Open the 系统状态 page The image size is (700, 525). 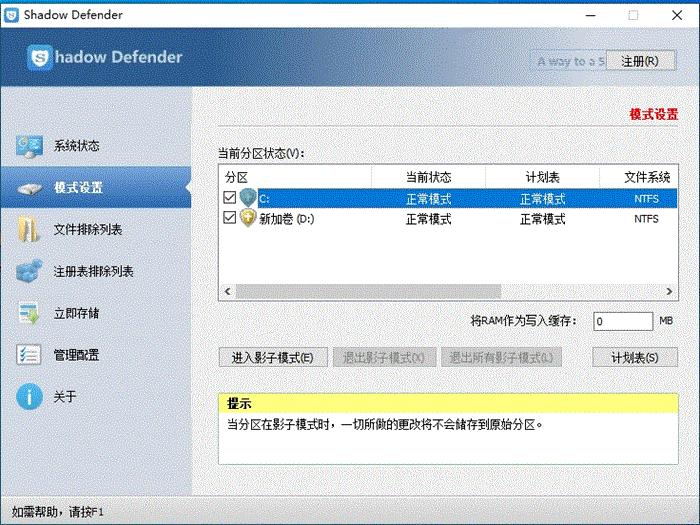coord(96,146)
